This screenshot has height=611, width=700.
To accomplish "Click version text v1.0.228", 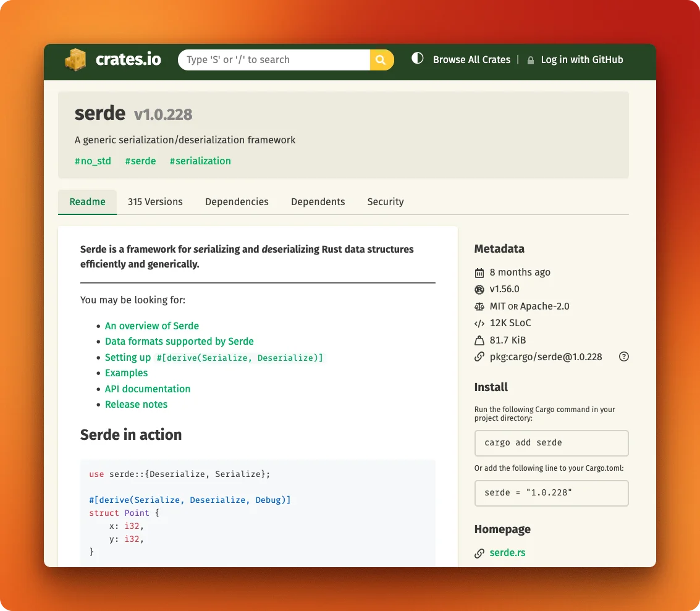I will [x=163, y=115].
